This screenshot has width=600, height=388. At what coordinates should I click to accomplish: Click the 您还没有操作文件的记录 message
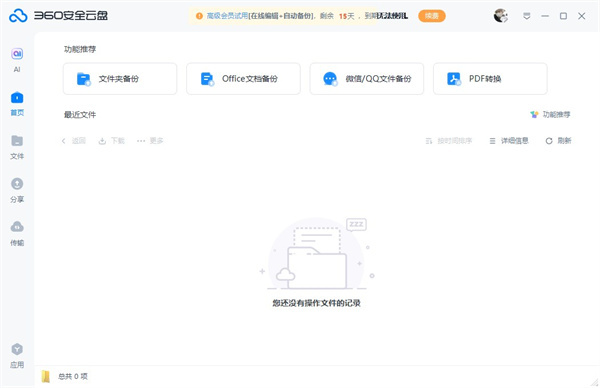pyautogui.click(x=316, y=303)
